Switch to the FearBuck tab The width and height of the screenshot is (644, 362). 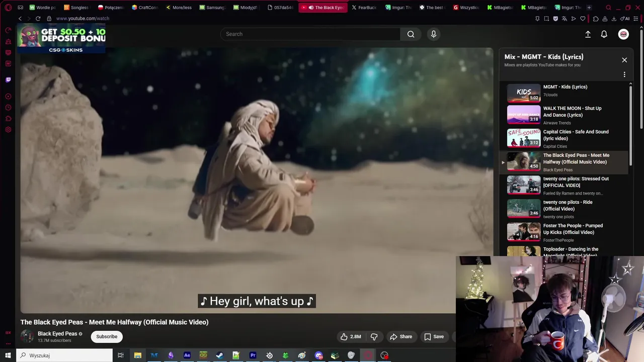click(364, 8)
